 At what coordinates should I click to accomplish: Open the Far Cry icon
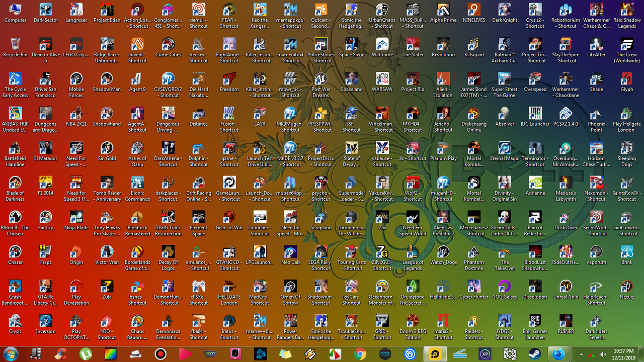tap(46, 221)
